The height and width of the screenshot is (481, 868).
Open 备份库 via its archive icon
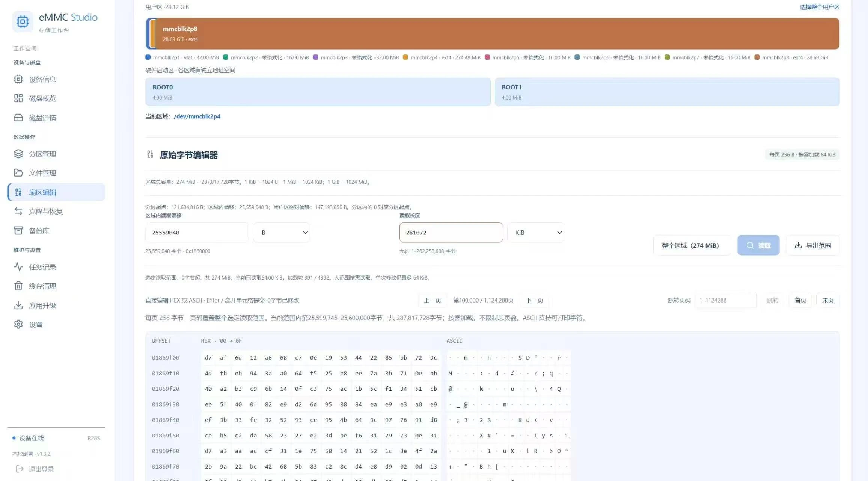pyautogui.click(x=18, y=230)
